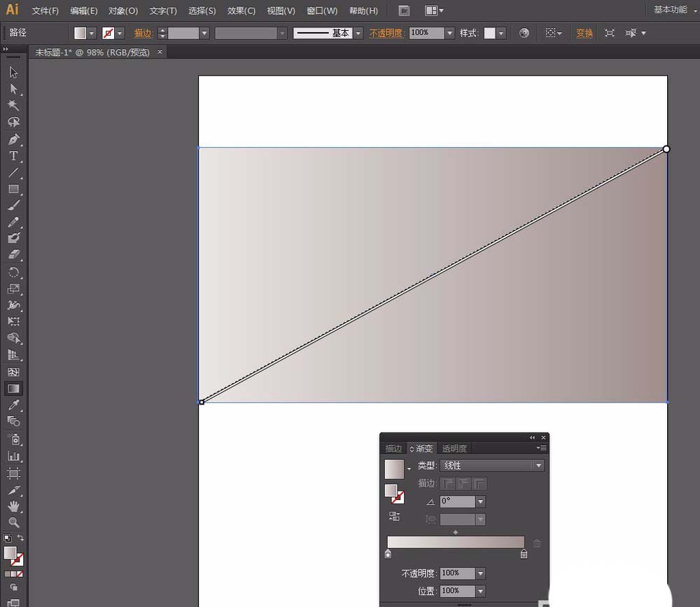The image size is (700, 607).
Task: Select the Artboard tool
Action: coord(13,473)
